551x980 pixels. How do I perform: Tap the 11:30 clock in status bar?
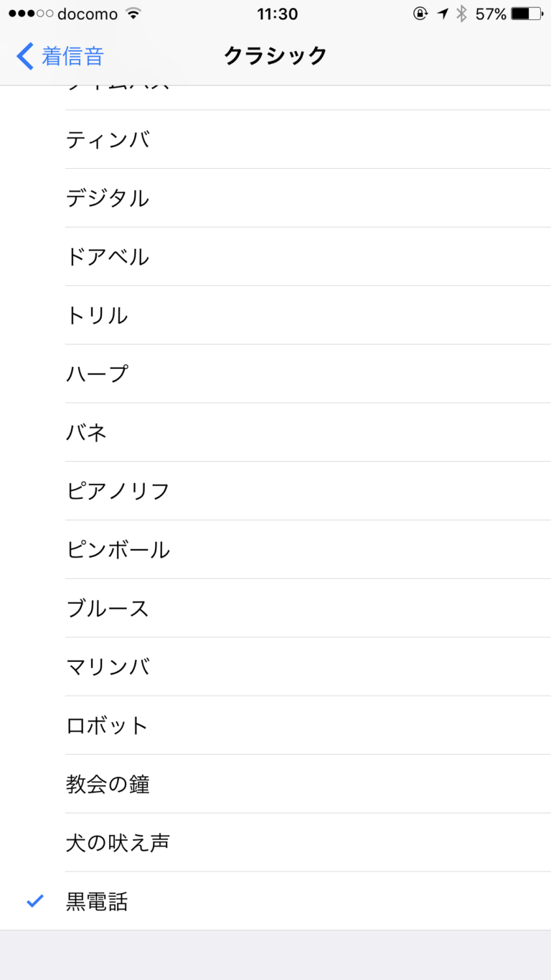277,14
